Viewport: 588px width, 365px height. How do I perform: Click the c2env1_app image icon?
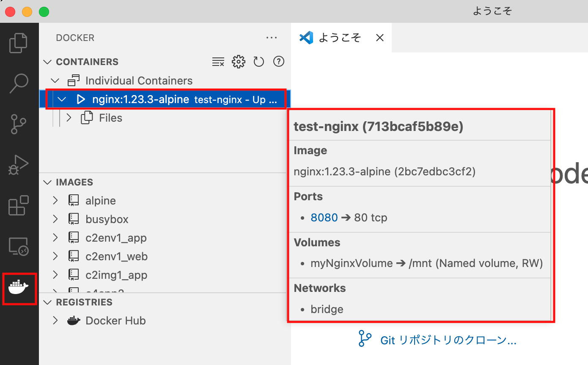[74, 237]
